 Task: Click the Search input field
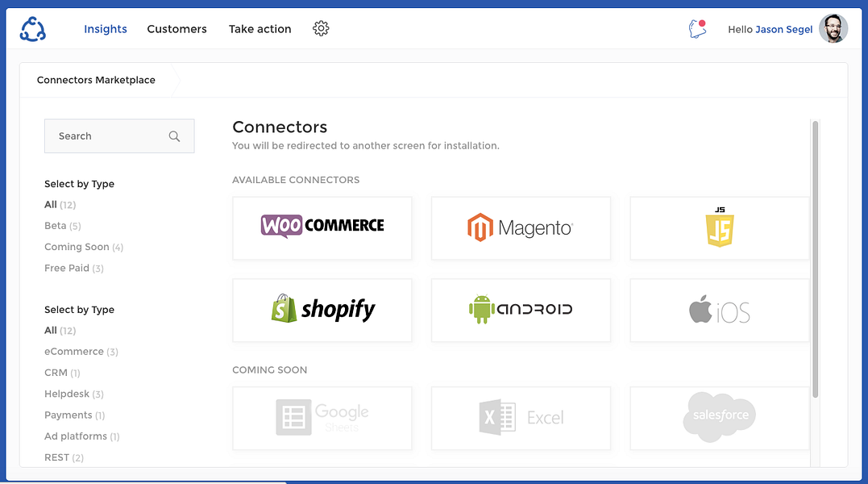(x=119, y=136)
